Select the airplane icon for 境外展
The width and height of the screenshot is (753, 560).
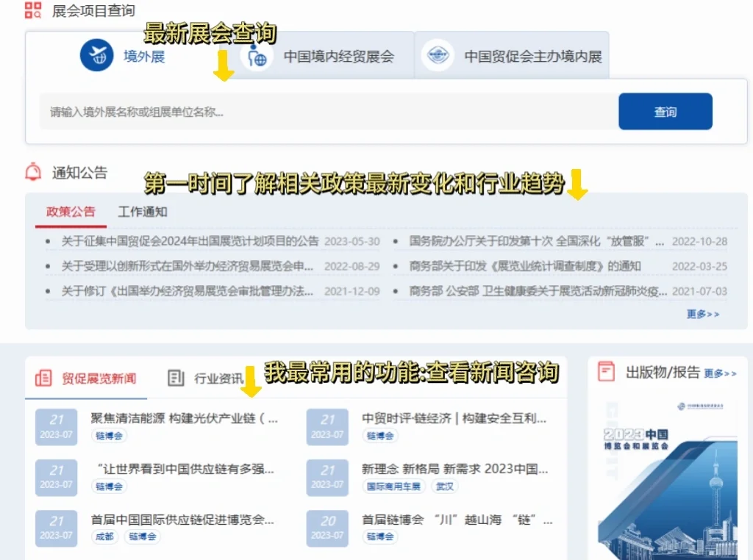(95, 56)
